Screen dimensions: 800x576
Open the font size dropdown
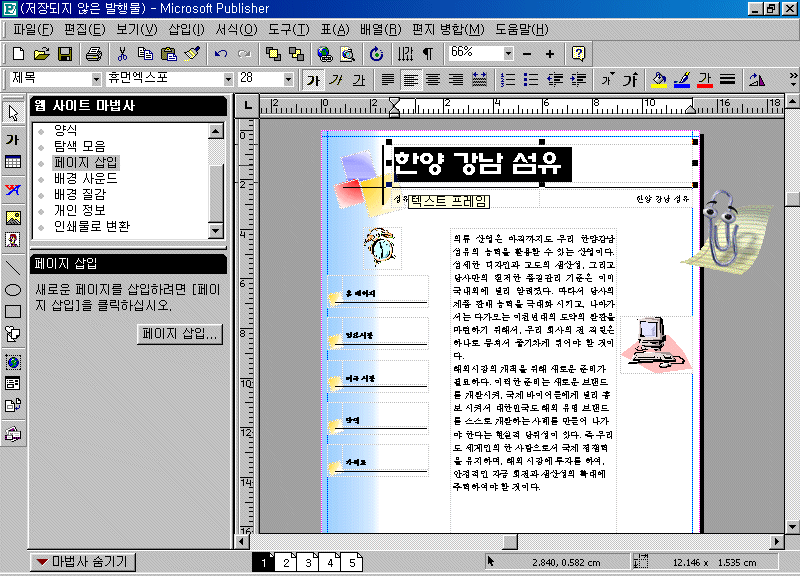(x=288, y=79)
